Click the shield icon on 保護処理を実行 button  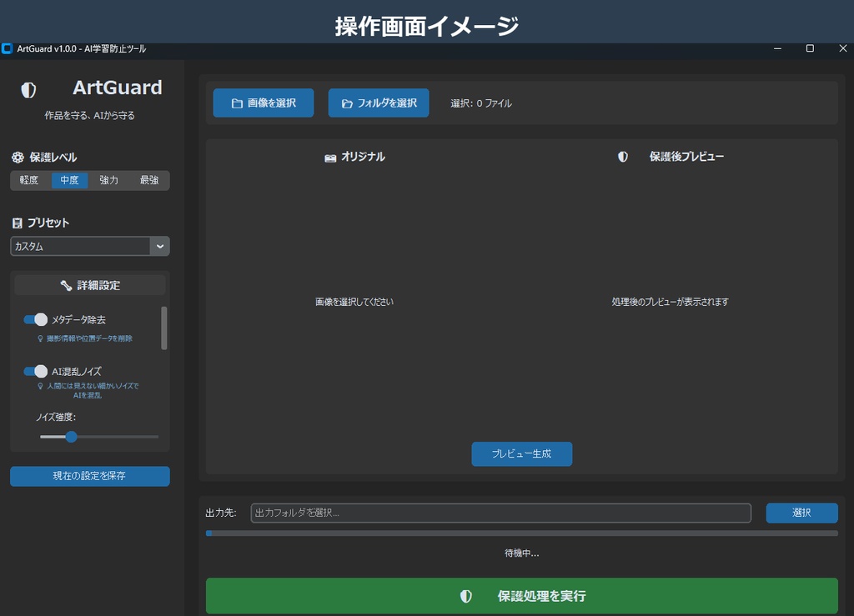pos(467,595)
